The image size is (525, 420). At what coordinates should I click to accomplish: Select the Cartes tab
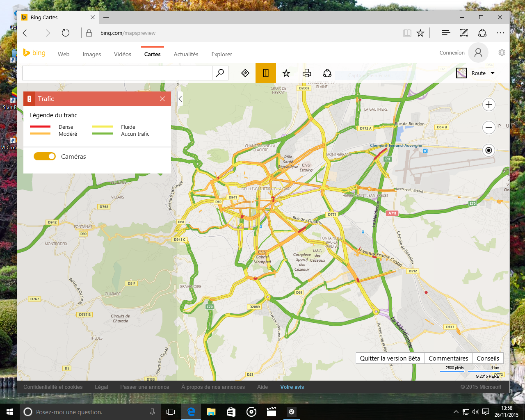(x=152, y=54)
